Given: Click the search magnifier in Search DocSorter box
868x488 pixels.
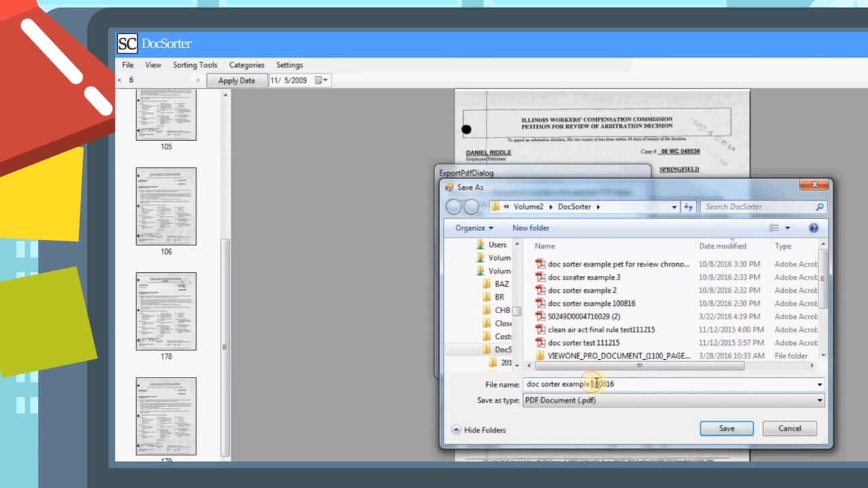Looking at the screenshot, I should (x=820, y=207).
